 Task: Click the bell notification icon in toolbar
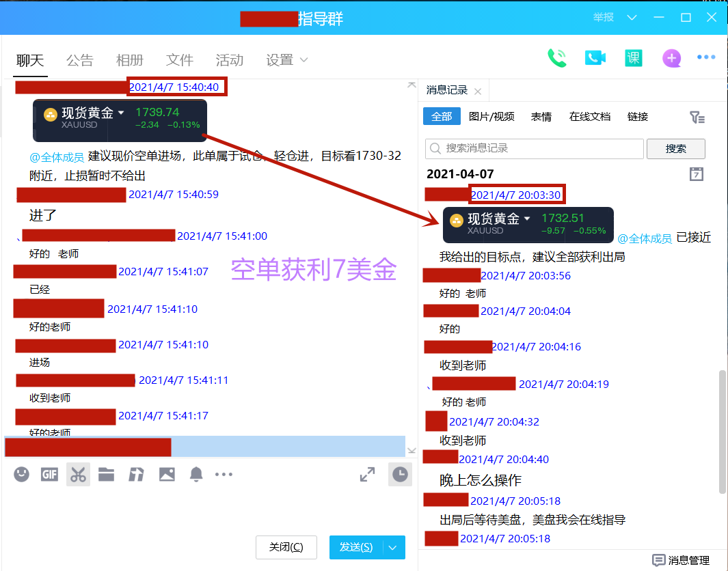[196, 474]
